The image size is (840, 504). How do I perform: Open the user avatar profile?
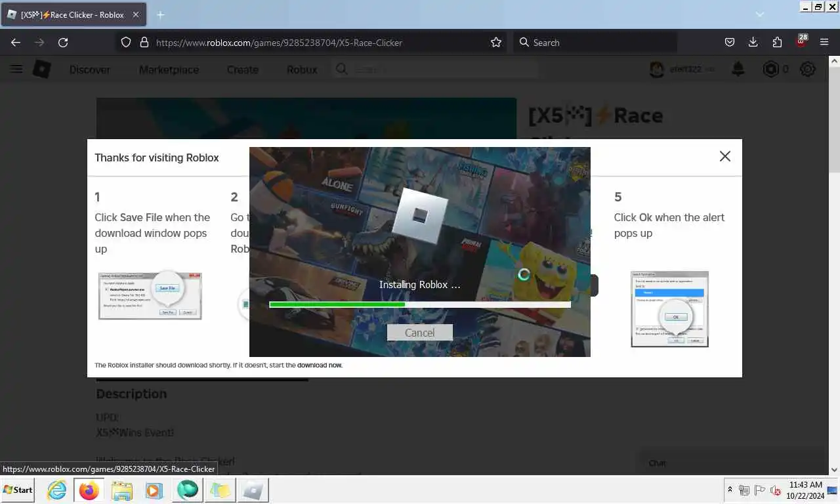tap(657, 69)
